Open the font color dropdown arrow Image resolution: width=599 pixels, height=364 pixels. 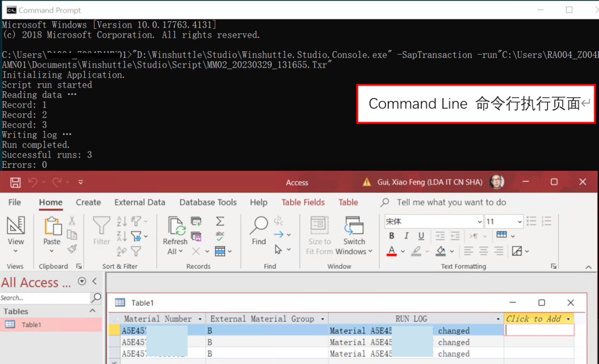tap(403, 252)
